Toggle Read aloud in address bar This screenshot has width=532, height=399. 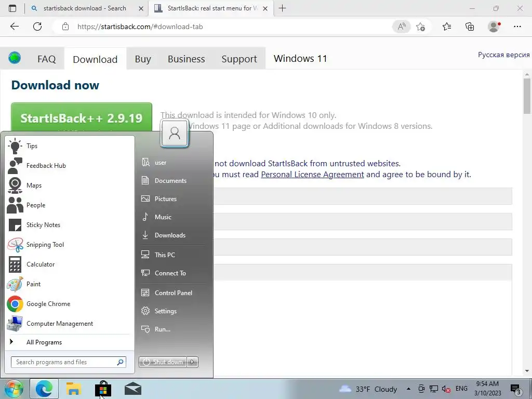point(402,27)
